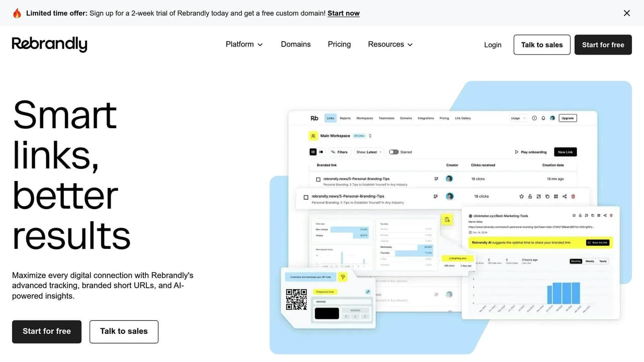This screenshot has width=644, height=362.
Task: Open the Resources dropdown menu
Action: point(390,44)
